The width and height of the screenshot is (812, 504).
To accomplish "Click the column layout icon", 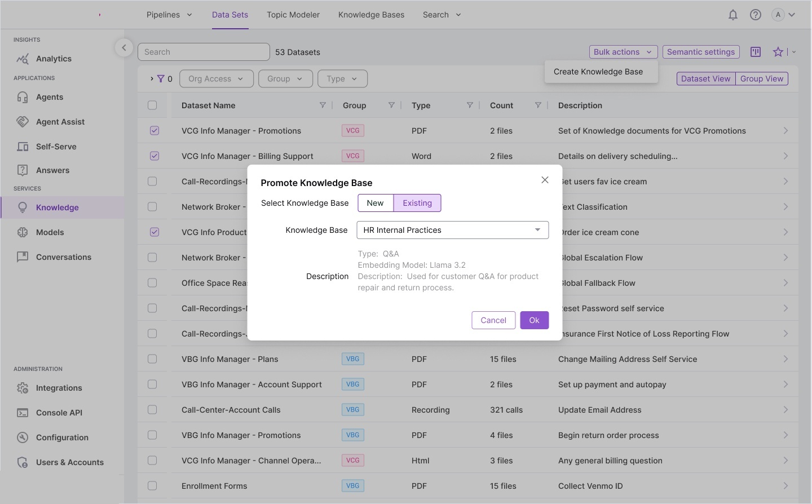I will click(x=756, y=52).
